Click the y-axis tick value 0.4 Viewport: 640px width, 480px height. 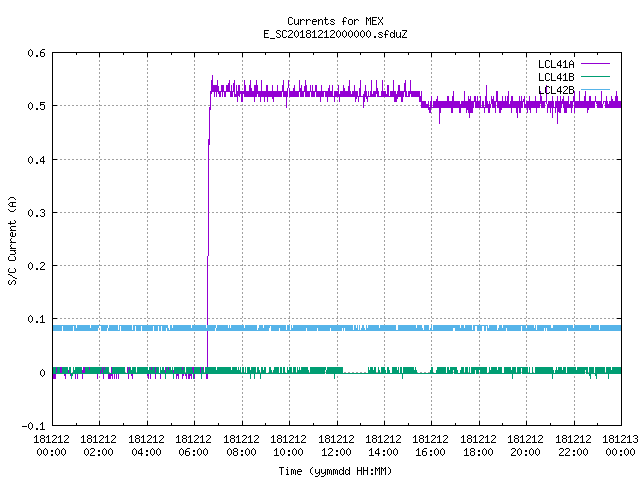pyautogui.click(x=36, y=160)
